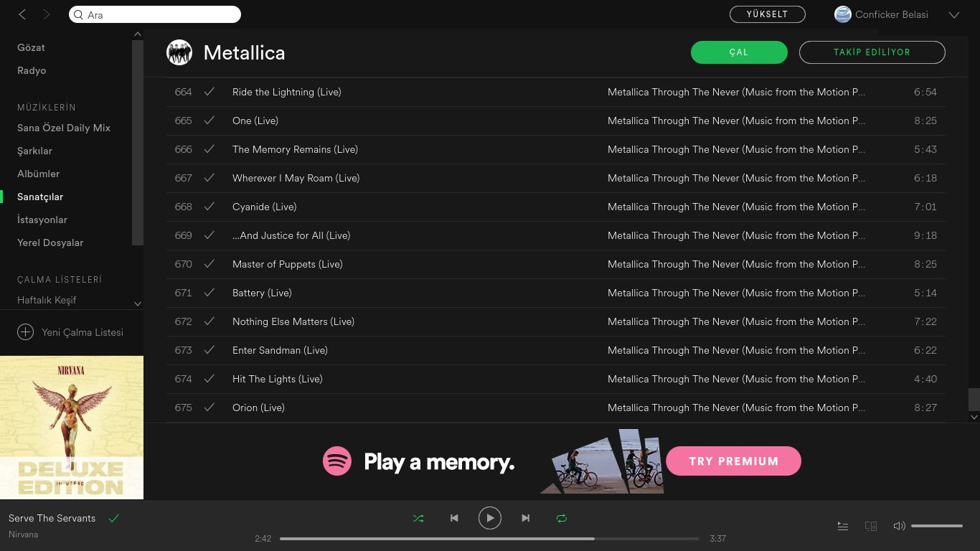
Task: Select the Orion (Live) track title
Action: [x=258, y=408]
